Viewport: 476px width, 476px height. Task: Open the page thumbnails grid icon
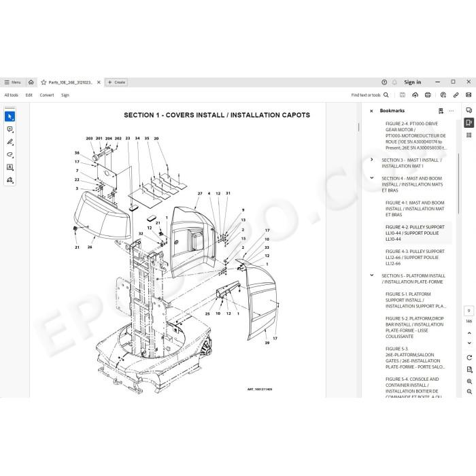click(x=469, y=135)
